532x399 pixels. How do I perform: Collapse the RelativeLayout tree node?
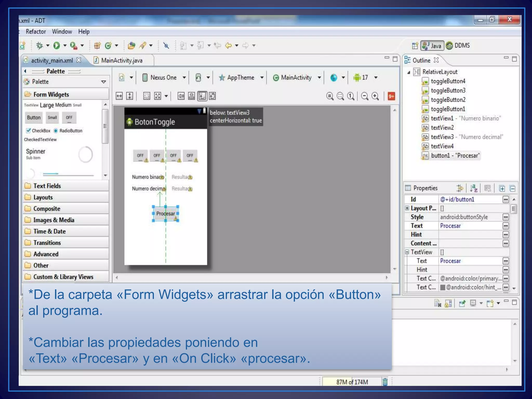pyautogui.click(x=409, y=72)
